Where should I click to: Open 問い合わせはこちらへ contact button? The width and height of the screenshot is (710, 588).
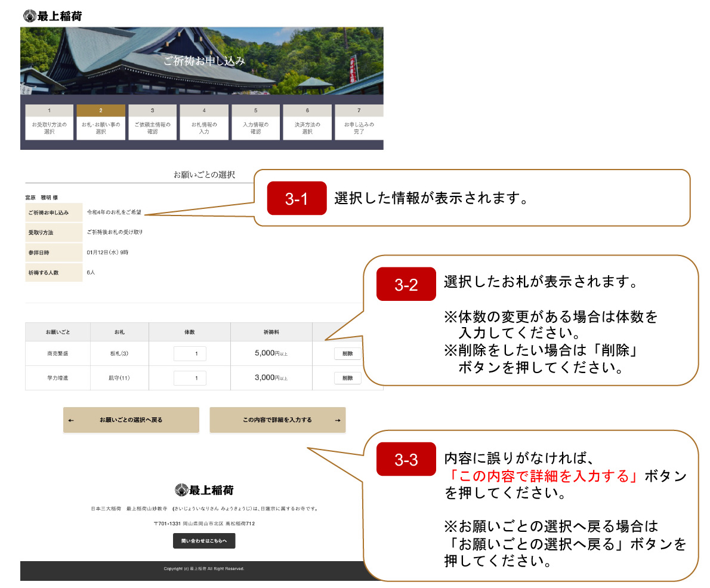tap(204, 541)
